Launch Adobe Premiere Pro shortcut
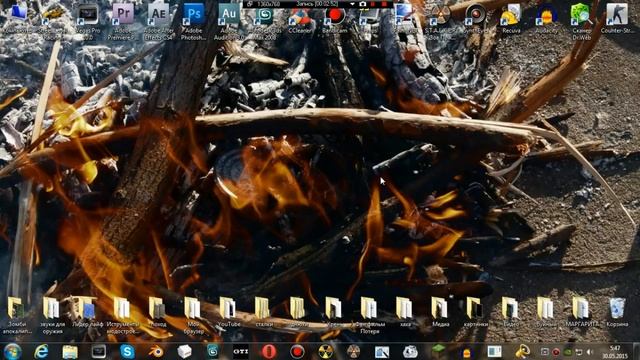This screenshot has height=360, width=640. click(x=123, y=20)
